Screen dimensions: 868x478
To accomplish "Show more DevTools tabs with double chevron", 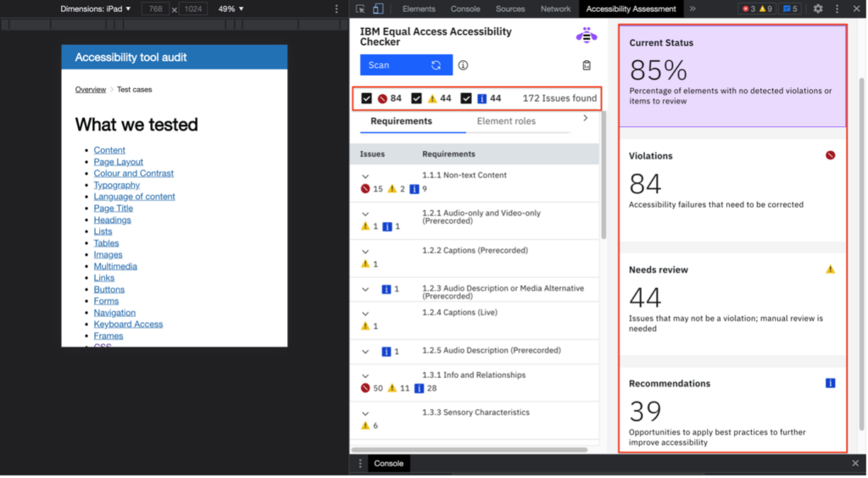I will (x=693, y=8).
